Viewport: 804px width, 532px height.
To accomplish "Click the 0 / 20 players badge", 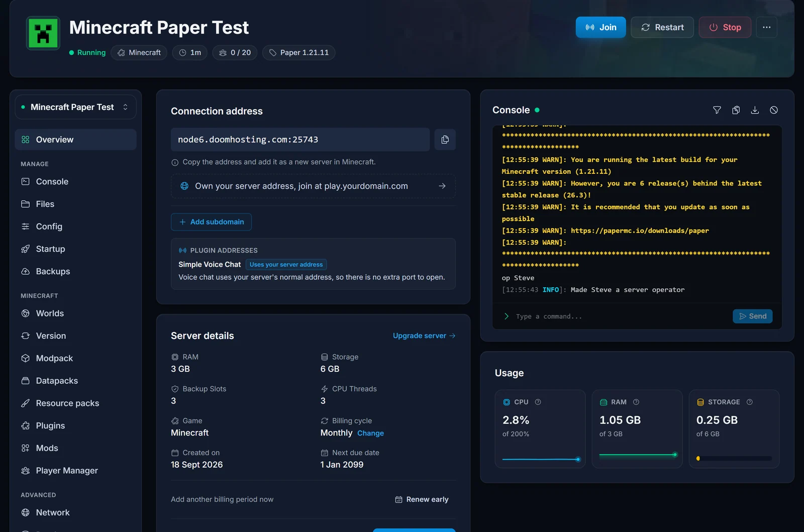I will pyautogui.click(x=235, y=53).
